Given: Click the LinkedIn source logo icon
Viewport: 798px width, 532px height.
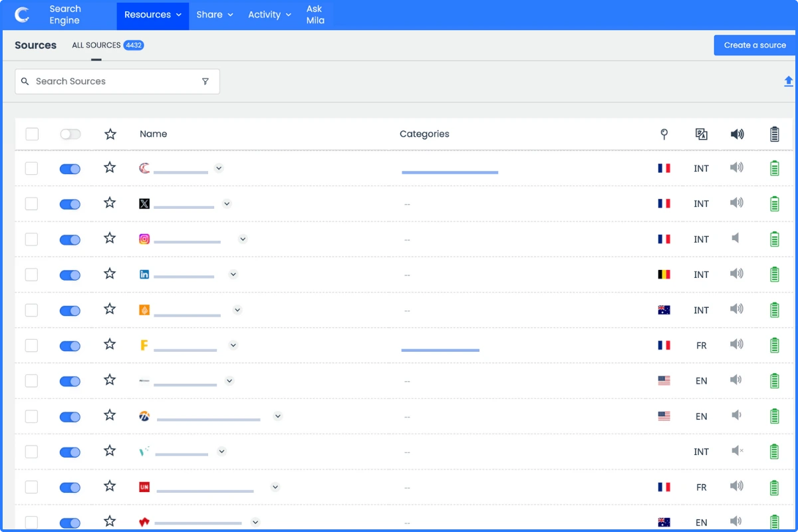Looking at the screenshot, I should [x=144, y=274].
